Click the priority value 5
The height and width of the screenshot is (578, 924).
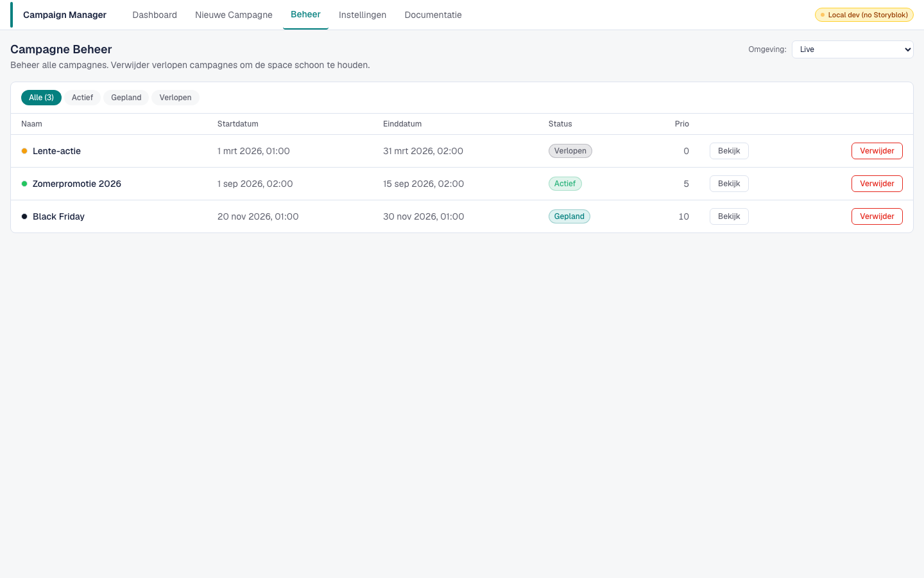(x=687, y=184)
